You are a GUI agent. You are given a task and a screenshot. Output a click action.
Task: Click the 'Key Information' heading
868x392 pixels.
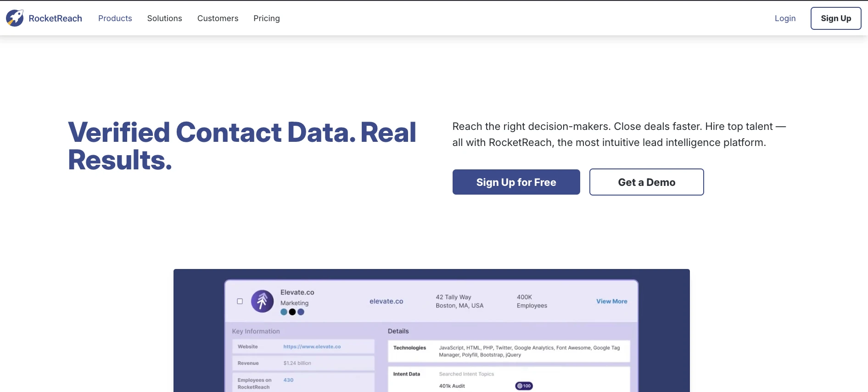pos(256,331)
